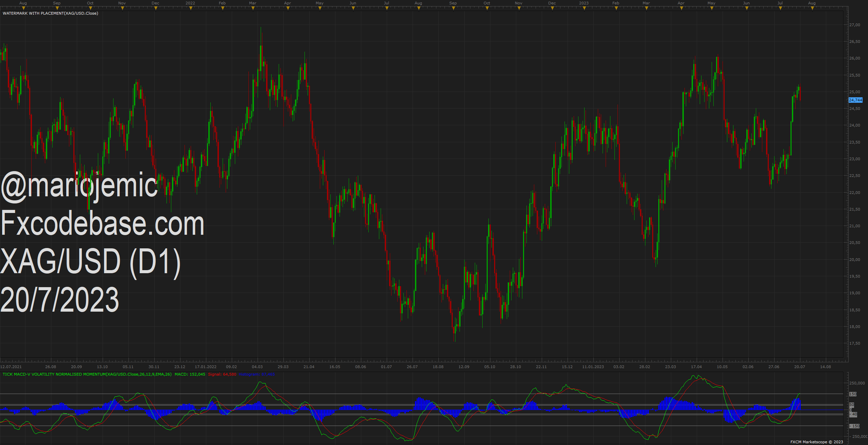The width and height of the screenshot is (868, 445).
Task: Click the 25,50 price on the vertical axis
Action: [855, 75]
